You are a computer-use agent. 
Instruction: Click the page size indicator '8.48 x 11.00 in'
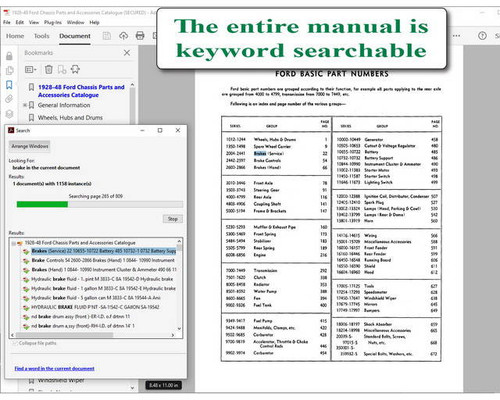pos(163,385)
